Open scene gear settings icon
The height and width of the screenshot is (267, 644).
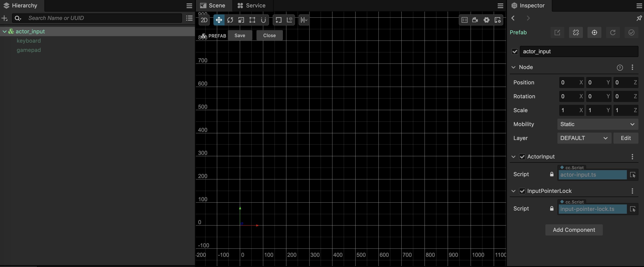[486, 20]
